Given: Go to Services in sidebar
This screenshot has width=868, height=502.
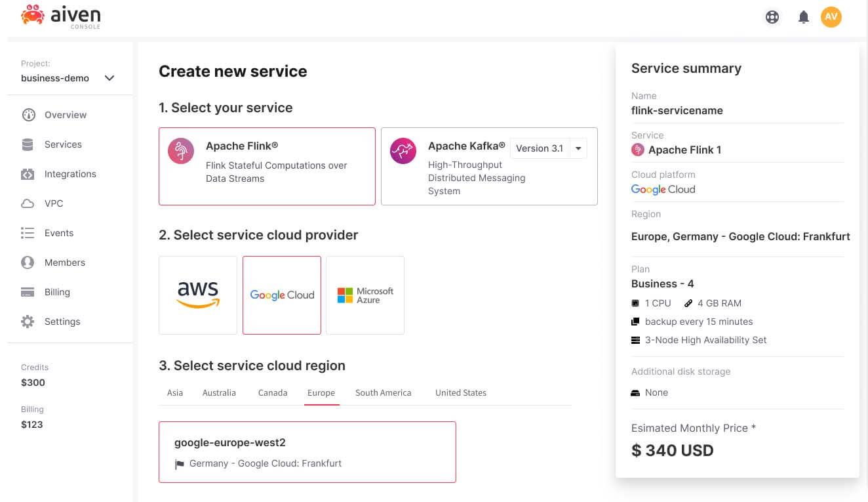Looking at the screenshot, I should 63,144.
